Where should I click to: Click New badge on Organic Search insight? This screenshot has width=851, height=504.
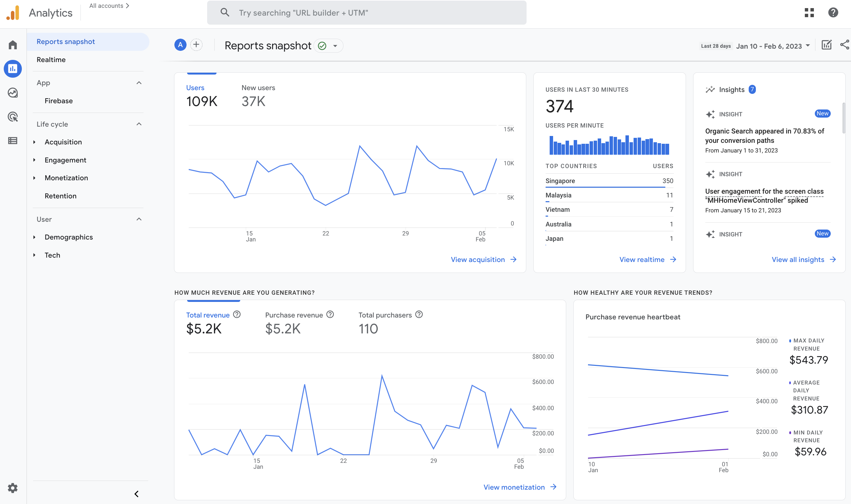coord(823,114)
